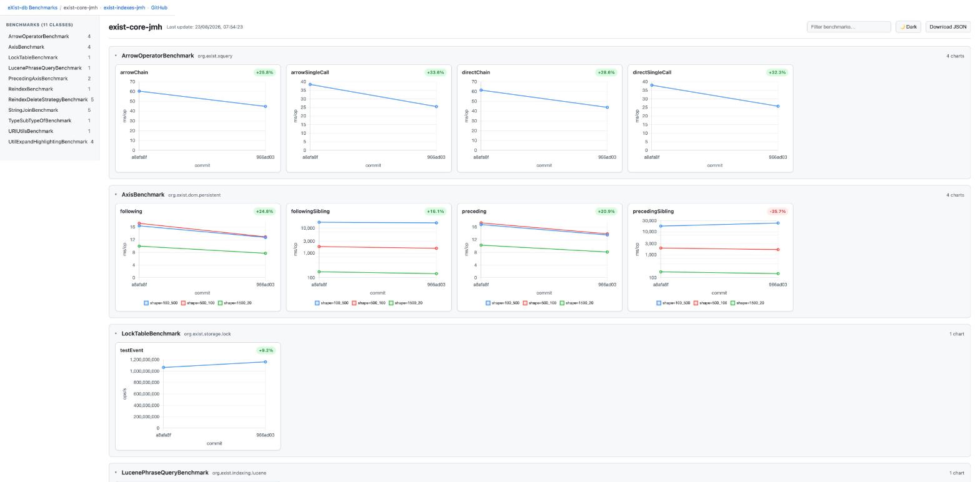Collapse the LucenePhraseQueryBenchmark section arrow
This screenshot has height=482, width=980.
[116, 473]
